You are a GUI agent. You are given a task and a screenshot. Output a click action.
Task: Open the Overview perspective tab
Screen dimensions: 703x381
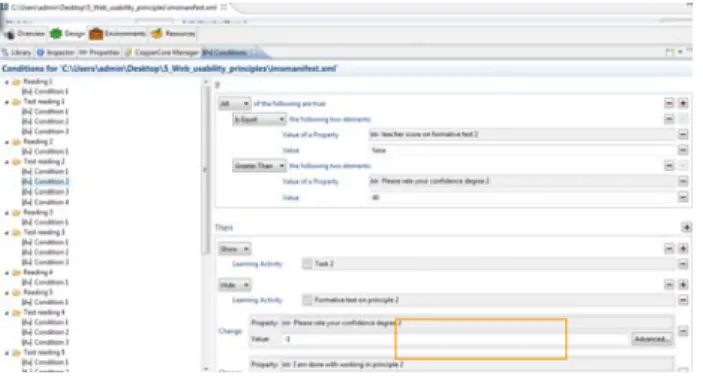coord(25,34)
